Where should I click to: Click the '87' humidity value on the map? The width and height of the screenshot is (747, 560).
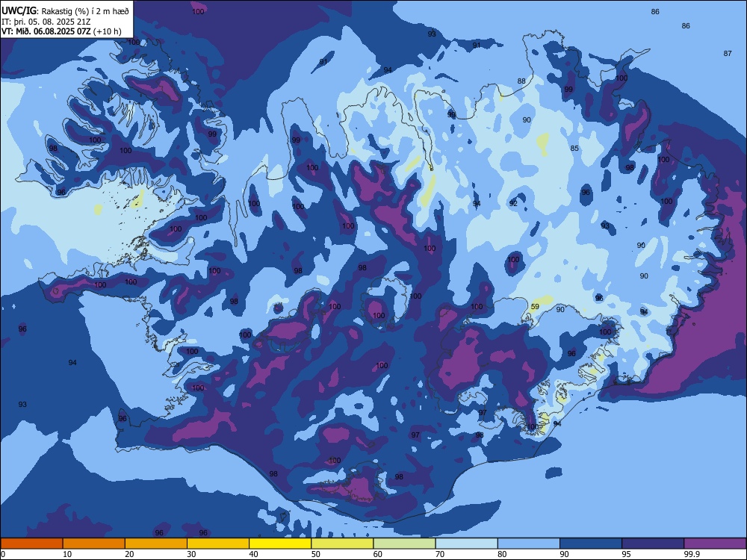[x=728, y=53]
